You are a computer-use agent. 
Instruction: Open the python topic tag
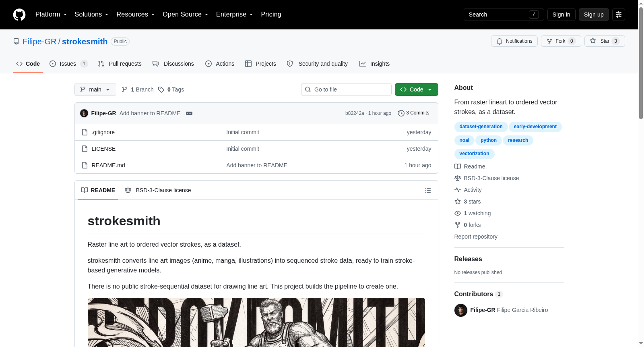tap(488, 140)
